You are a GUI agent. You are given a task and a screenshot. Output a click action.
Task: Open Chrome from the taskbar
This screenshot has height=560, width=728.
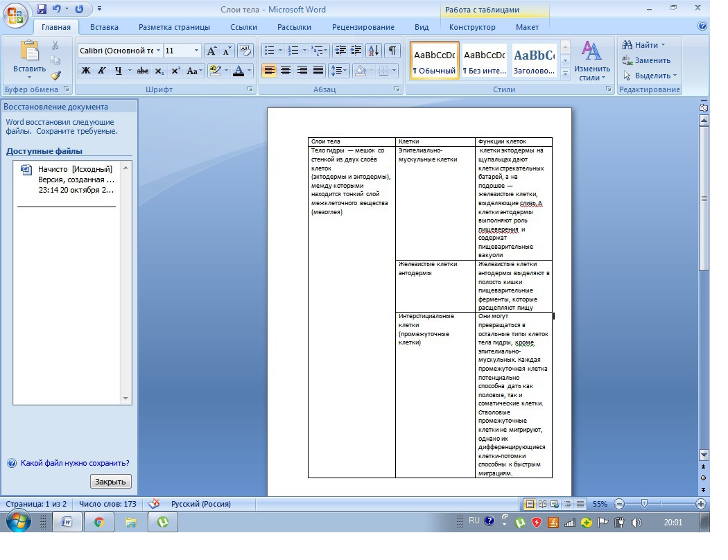99,523
